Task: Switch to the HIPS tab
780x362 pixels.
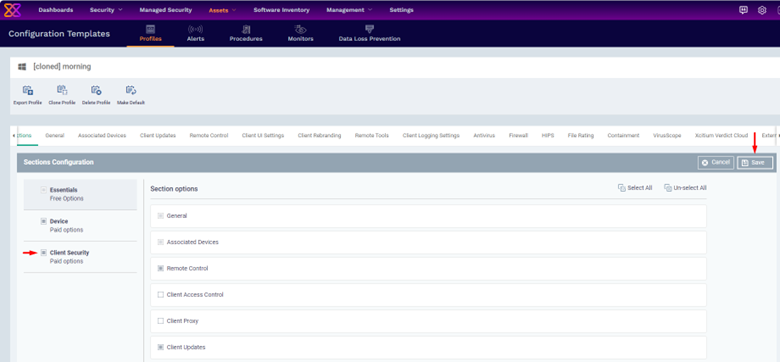Action: [548, 136]
